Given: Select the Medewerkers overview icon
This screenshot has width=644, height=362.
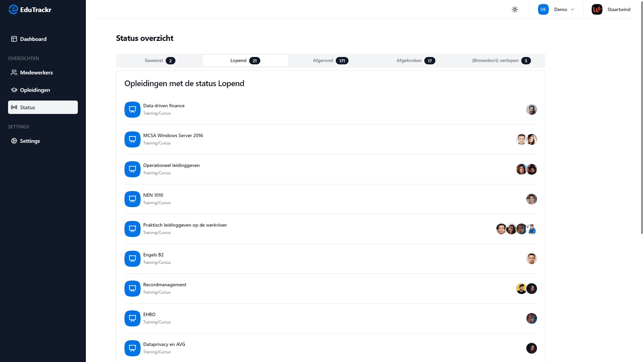Looking at the screenshot, I should pos(14,72).
